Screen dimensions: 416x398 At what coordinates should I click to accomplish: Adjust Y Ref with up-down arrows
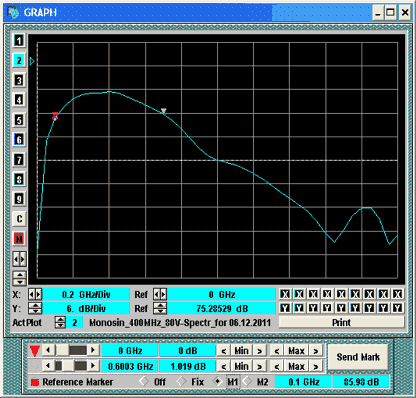160,308
